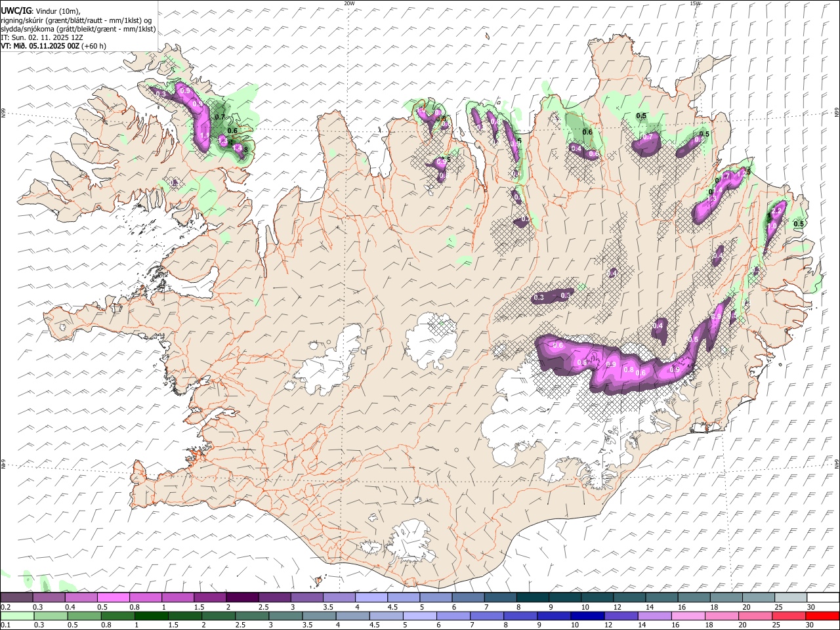Viewport: 840px width, 630px height.
Task: Click the 0.7 precipitation value in Westfjords
Action: (x=220, y=117)
